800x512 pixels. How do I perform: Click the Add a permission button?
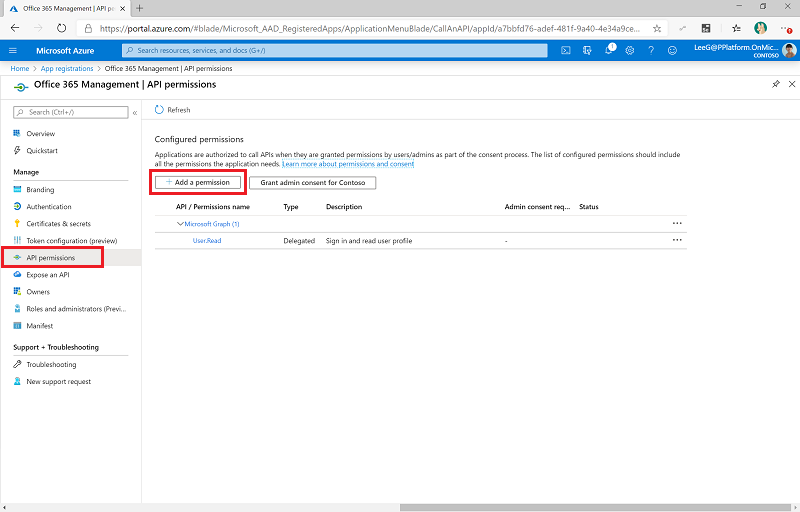pos(198,182)
